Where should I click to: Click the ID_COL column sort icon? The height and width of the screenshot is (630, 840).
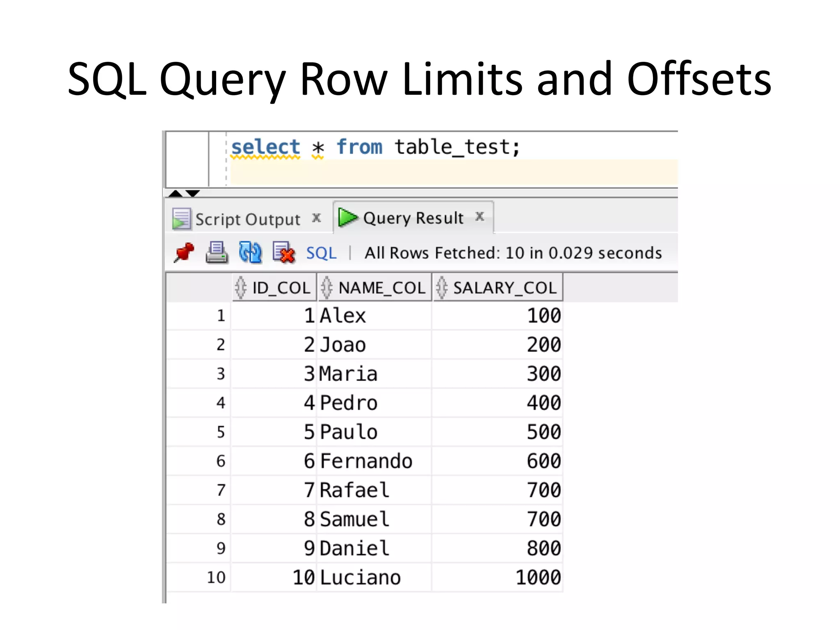coord(241,288)
